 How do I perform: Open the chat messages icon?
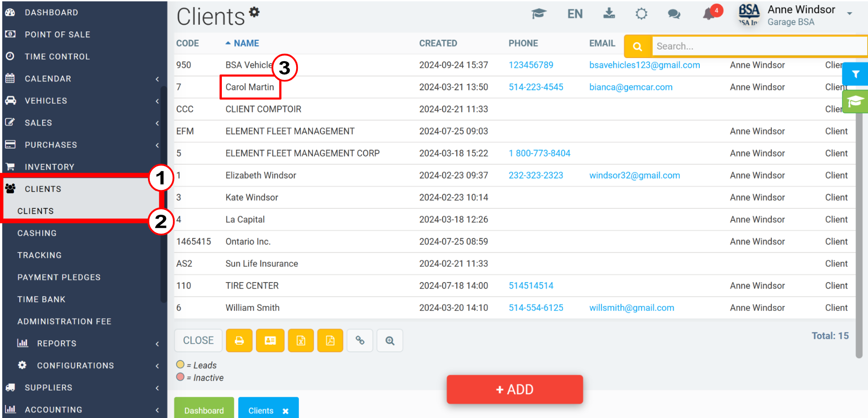point(674,14)
